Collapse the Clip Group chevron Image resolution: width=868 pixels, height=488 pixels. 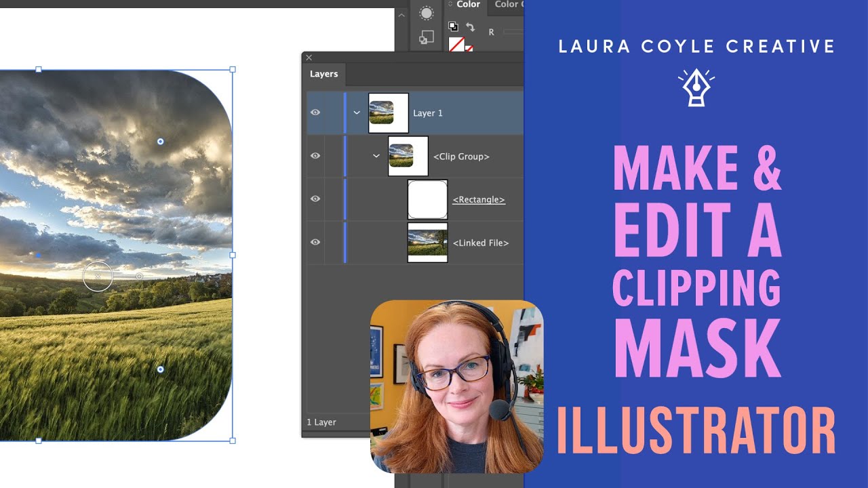pyautogui.click(x=376, y=156)
